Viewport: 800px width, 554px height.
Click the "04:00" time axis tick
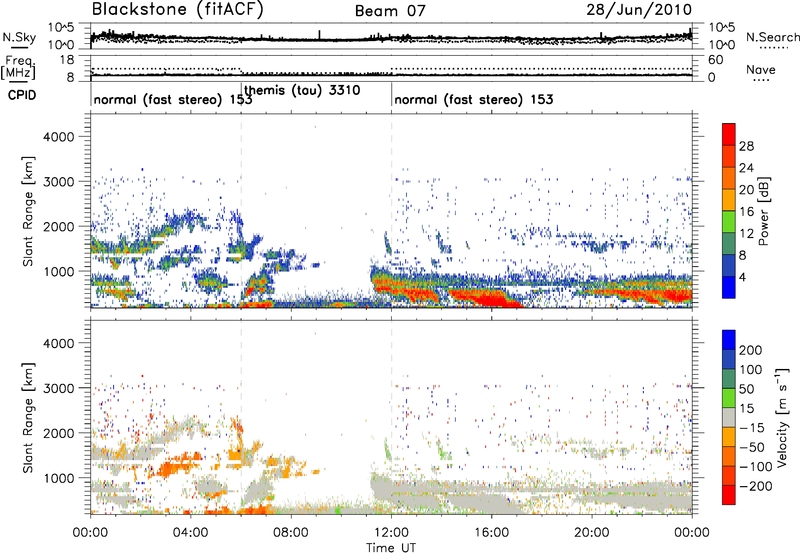coord(190,533)
